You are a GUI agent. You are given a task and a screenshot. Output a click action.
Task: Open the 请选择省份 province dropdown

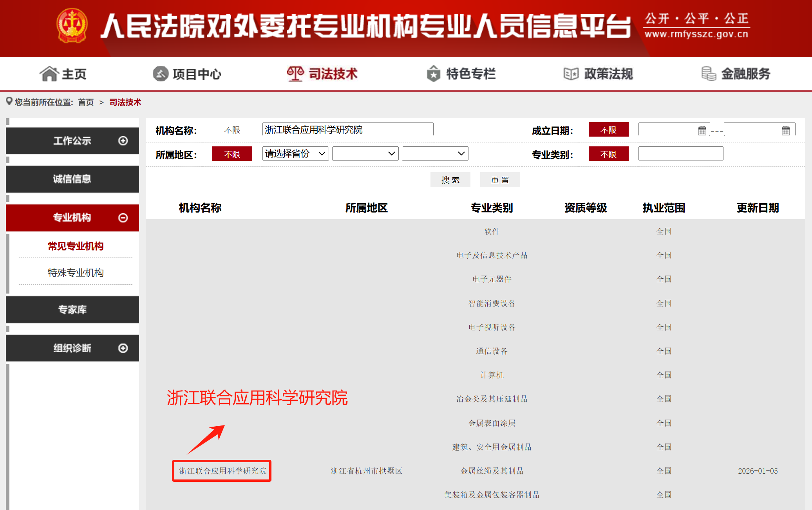coord(295,153)
